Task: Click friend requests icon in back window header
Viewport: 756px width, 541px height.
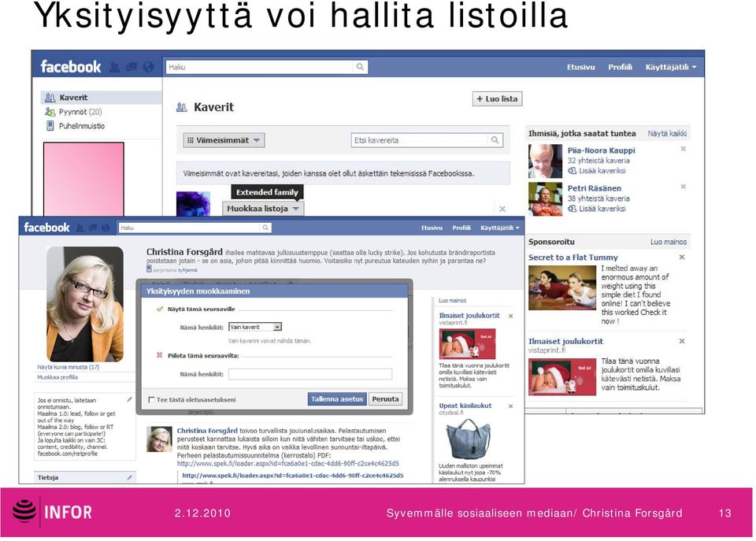Action: click(114, 67)
